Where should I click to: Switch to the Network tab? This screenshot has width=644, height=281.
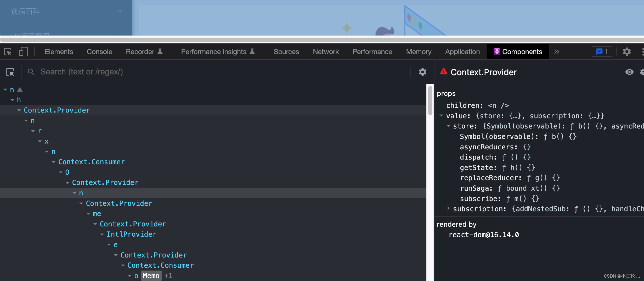point(326,51)
